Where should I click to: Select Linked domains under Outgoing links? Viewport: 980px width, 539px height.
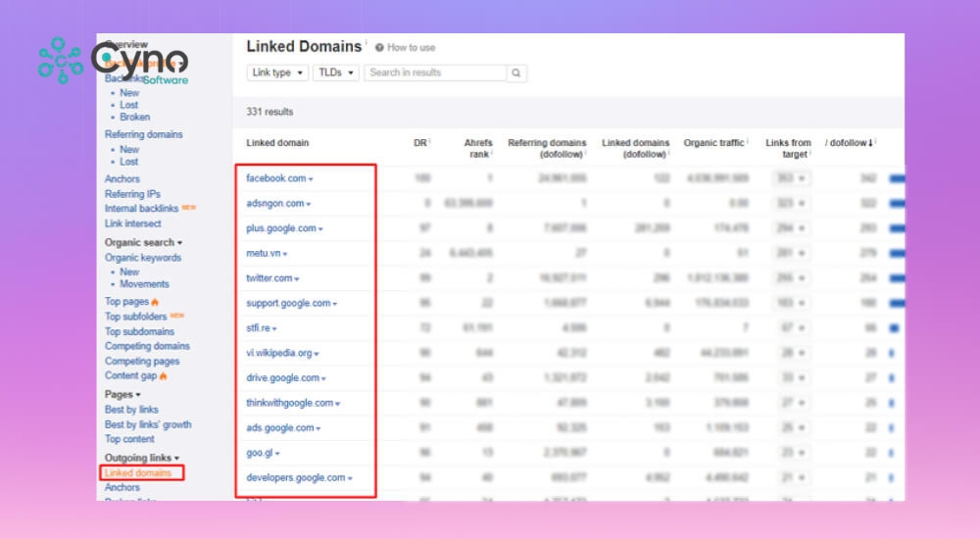(x=137, y=473)
